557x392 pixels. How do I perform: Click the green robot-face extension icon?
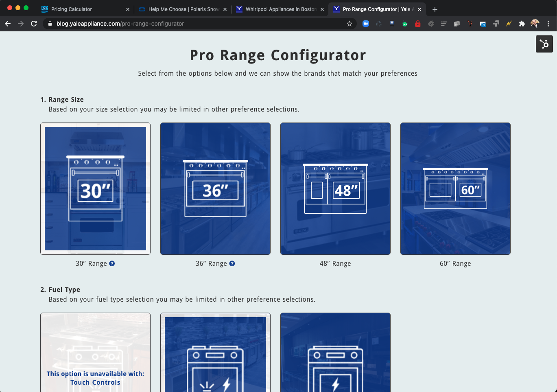pos(405,24)
